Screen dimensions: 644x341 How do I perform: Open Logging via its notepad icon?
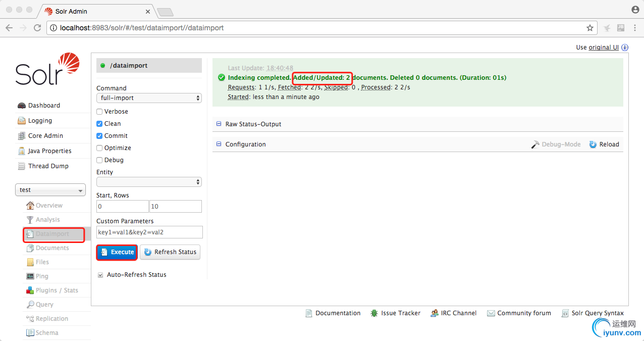point(22,121)
